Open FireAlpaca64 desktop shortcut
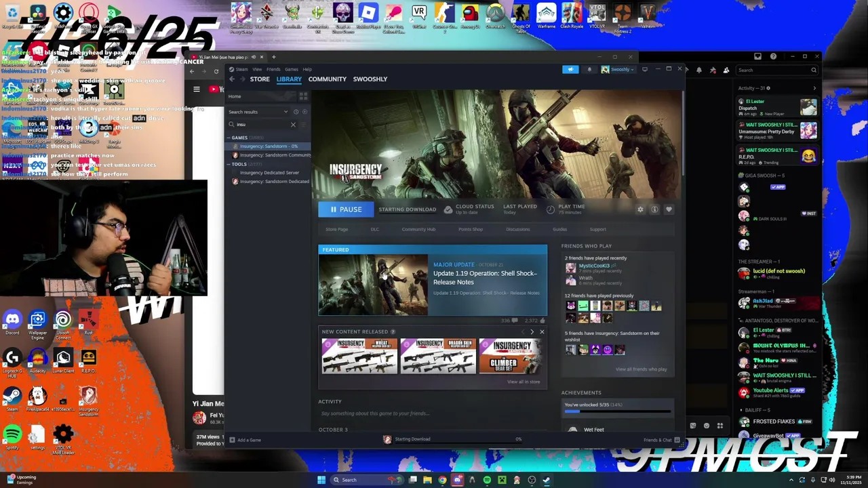 coord(37,399)
